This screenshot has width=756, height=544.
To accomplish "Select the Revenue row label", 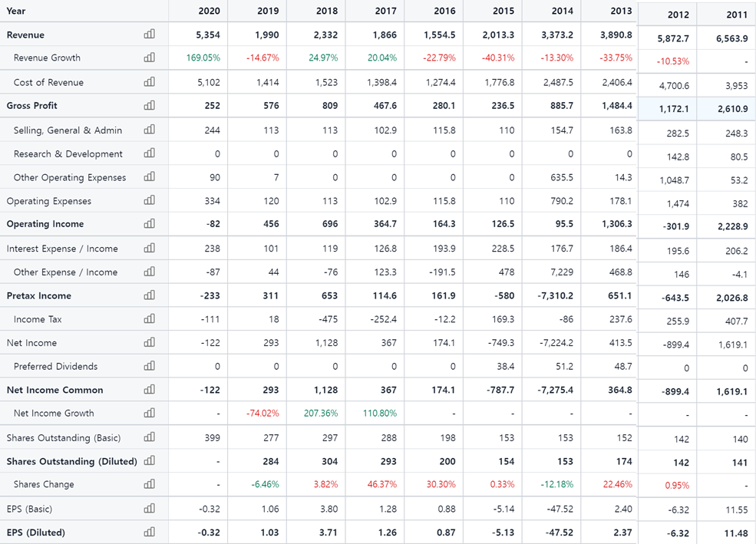I will click(x=25, y=35).
